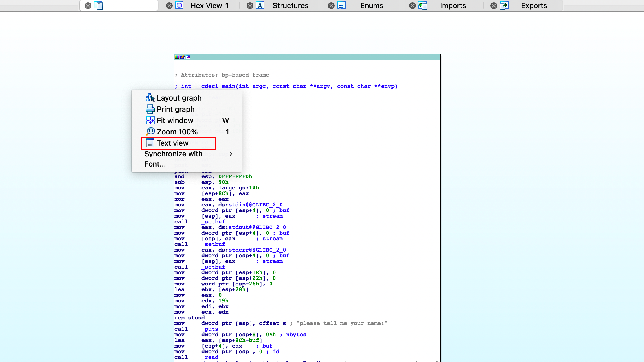Click the main function prototype line
The height and width of the screenshot is (362, 644).
click(286, 86)
